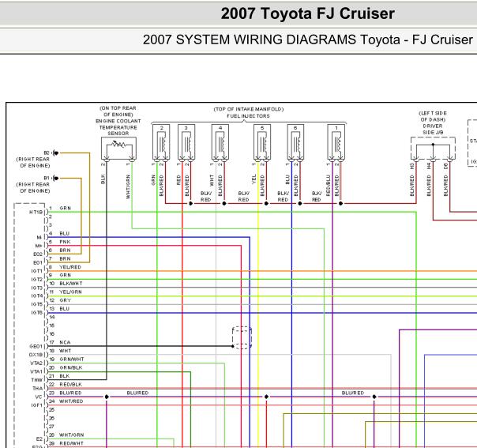Click the "IGT6" pin label
This screenshot has width=477, height=448.
(x=37, y=313)
